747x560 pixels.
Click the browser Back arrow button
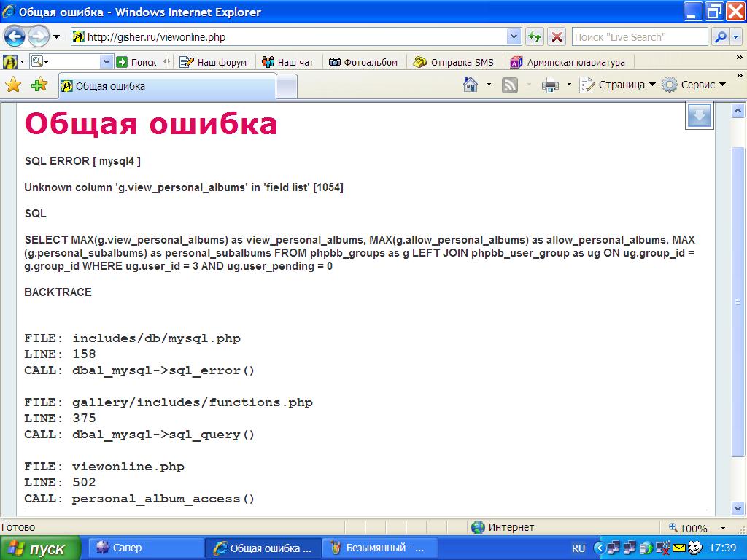click(15, 36)
